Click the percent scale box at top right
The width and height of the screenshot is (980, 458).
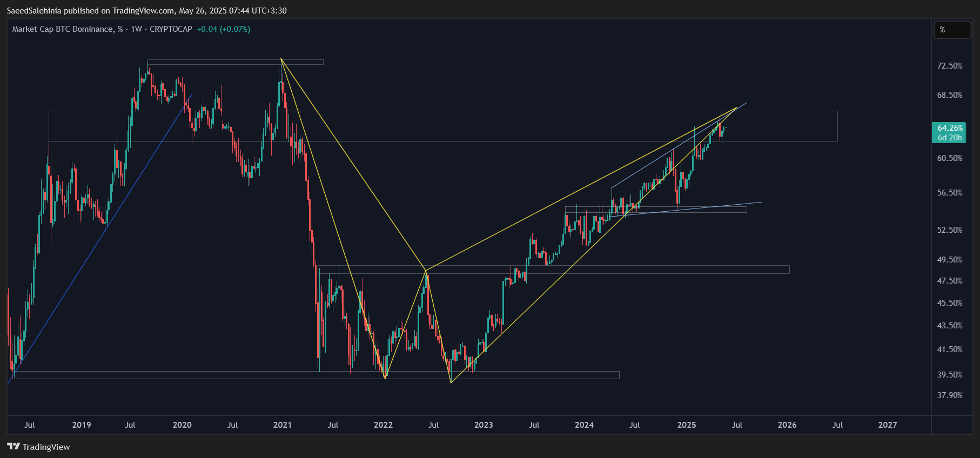click(x=952, y=30)
